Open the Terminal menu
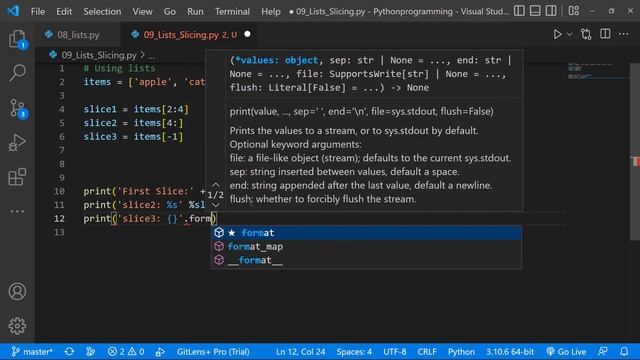The image size is (640, 360). click(x=232, y=11)
